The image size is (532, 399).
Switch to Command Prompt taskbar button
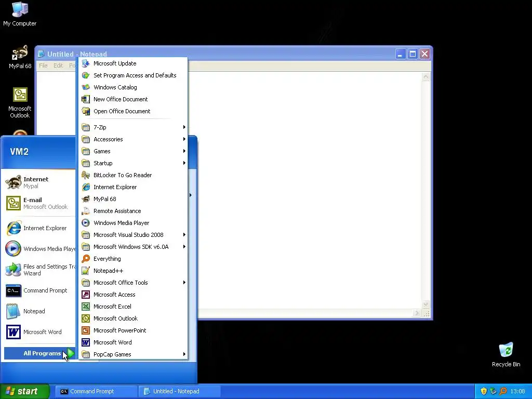(x=96, y=391)
